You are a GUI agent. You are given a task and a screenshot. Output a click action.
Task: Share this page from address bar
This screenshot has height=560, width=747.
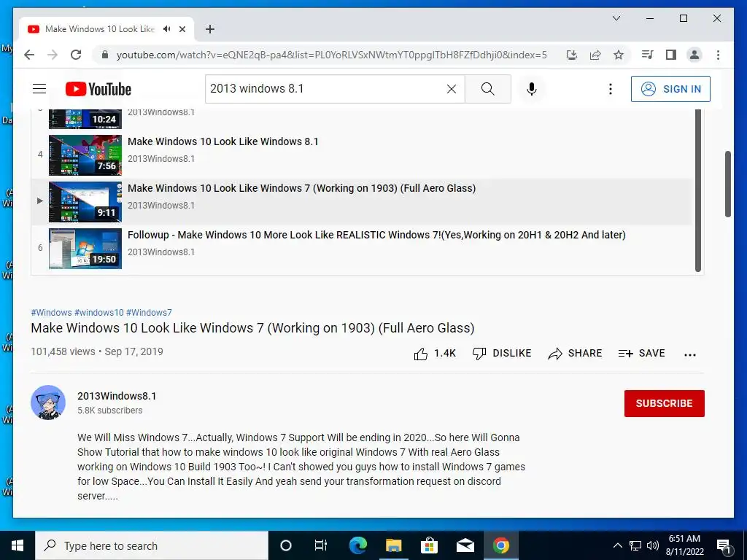tap(595, 55)
